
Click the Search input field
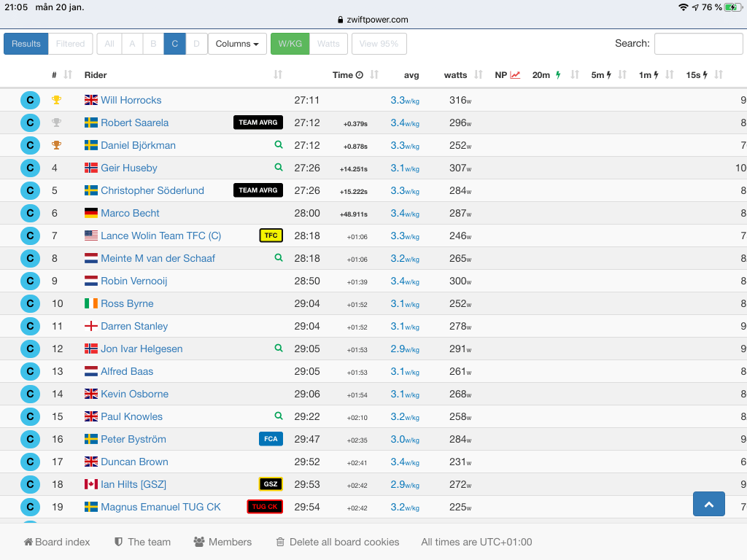coord(698,44)
